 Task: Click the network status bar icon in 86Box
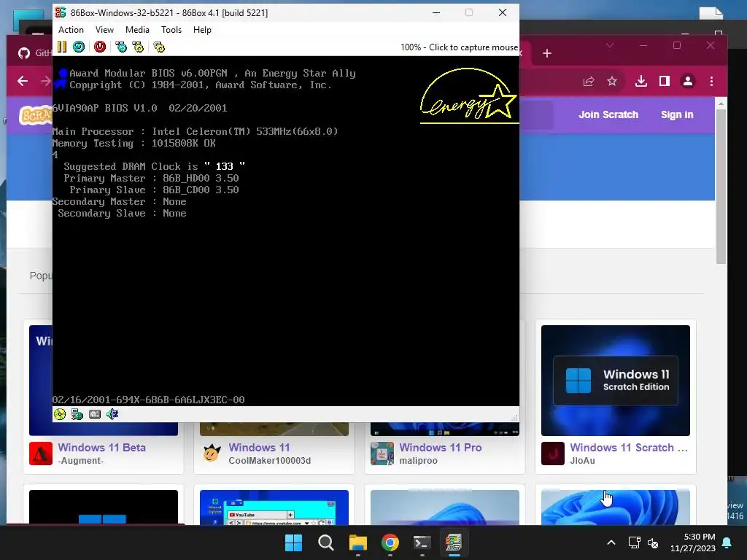[77, 414]
